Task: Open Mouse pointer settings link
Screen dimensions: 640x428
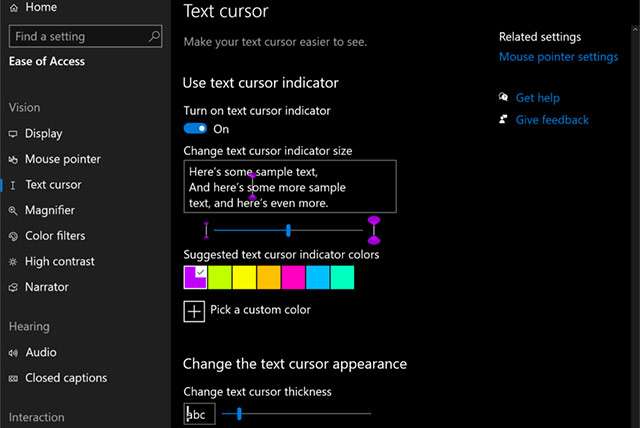Action: coord(558,57)
